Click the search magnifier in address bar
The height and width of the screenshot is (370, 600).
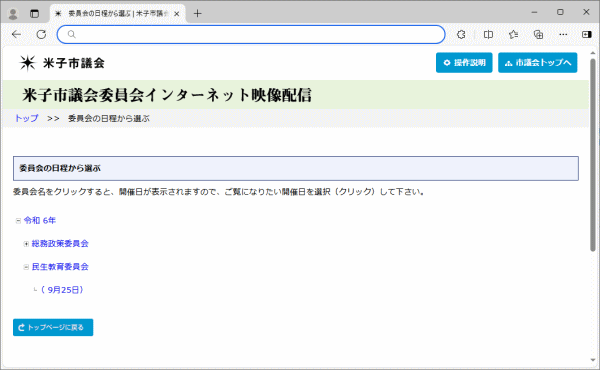[72, 34]
